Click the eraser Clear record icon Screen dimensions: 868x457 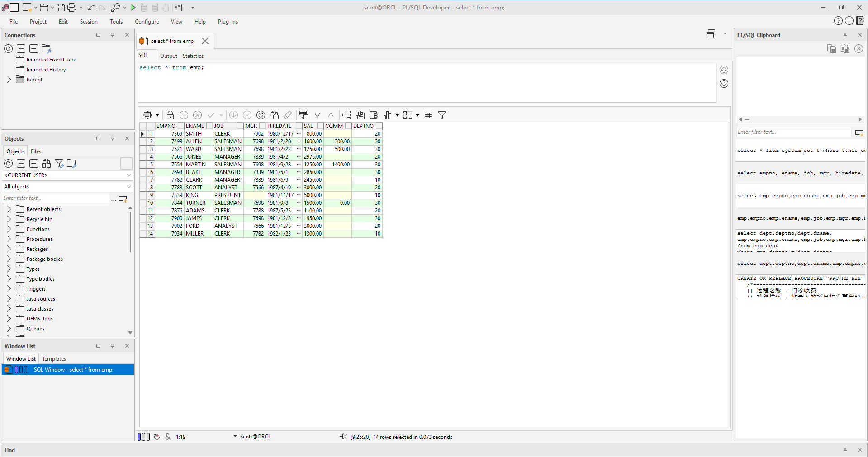point(288,115)
